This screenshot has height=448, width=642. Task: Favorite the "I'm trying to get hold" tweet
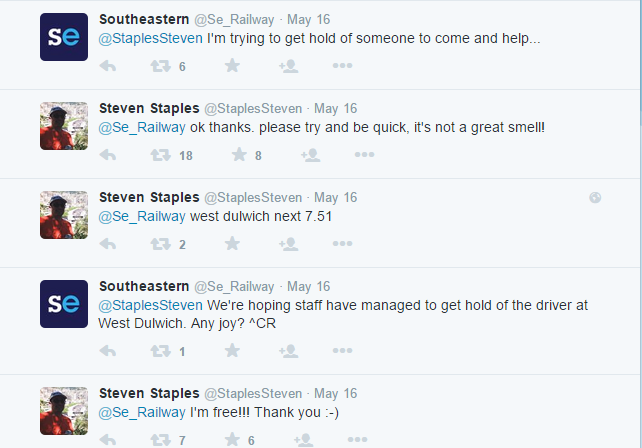point(233,66)
